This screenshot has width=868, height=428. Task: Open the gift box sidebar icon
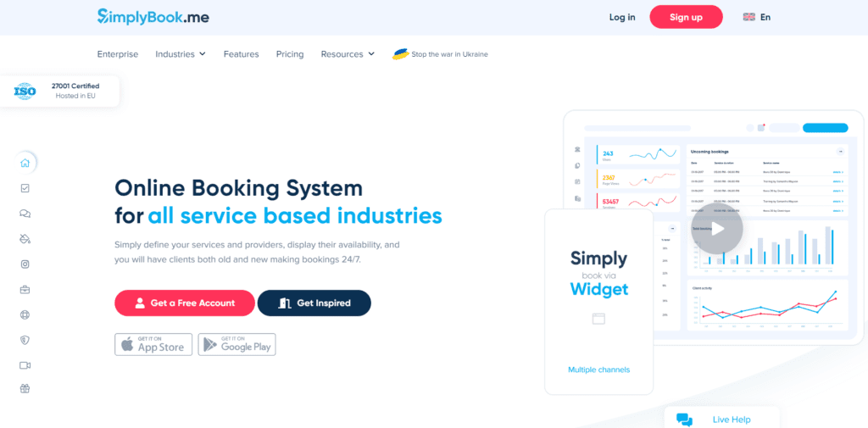point(25,389)
